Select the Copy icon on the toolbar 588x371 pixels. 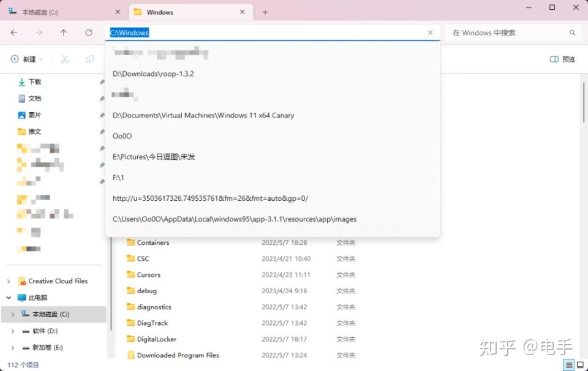90,59
